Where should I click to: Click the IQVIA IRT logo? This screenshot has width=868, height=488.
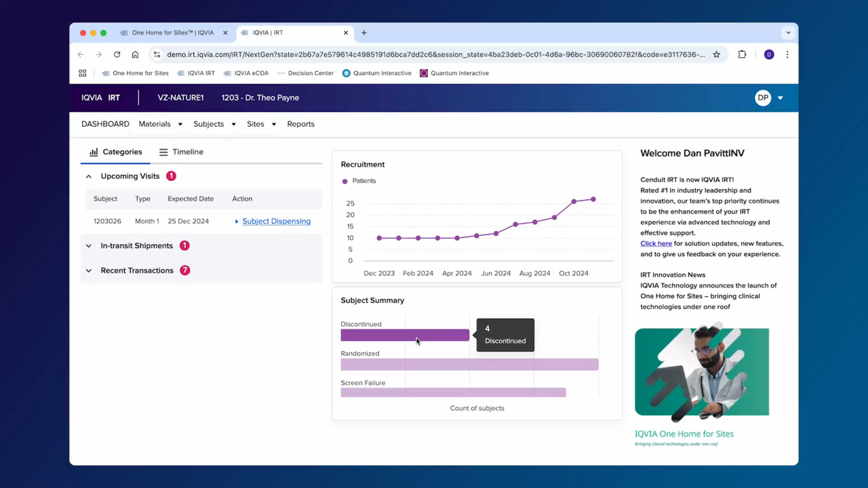coord(100,98)
